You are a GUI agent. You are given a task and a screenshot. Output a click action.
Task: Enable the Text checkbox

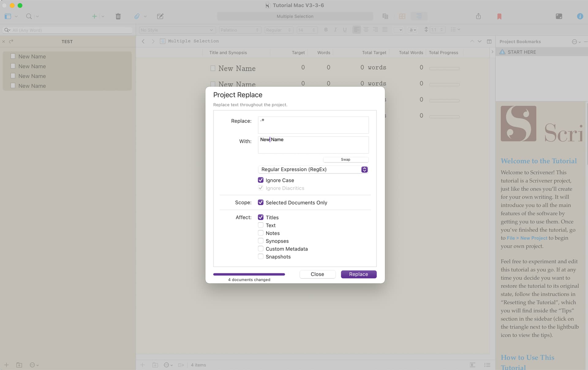click(x=261, y=225)
